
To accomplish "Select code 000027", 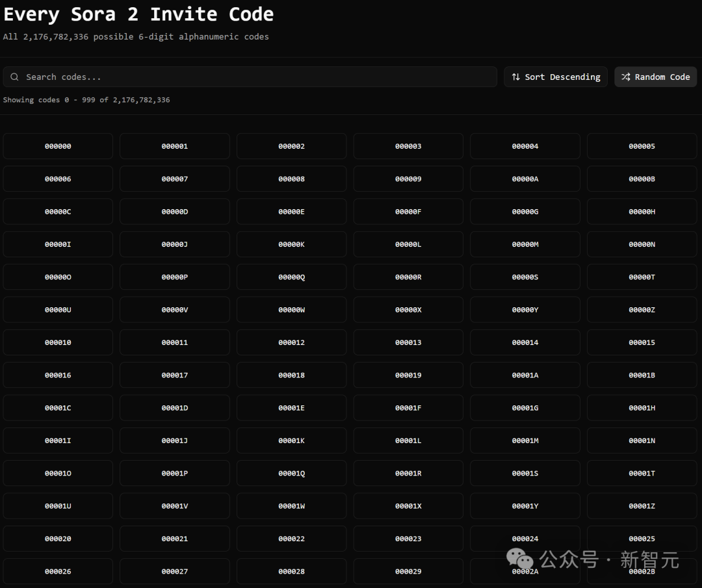I will 175,571.
